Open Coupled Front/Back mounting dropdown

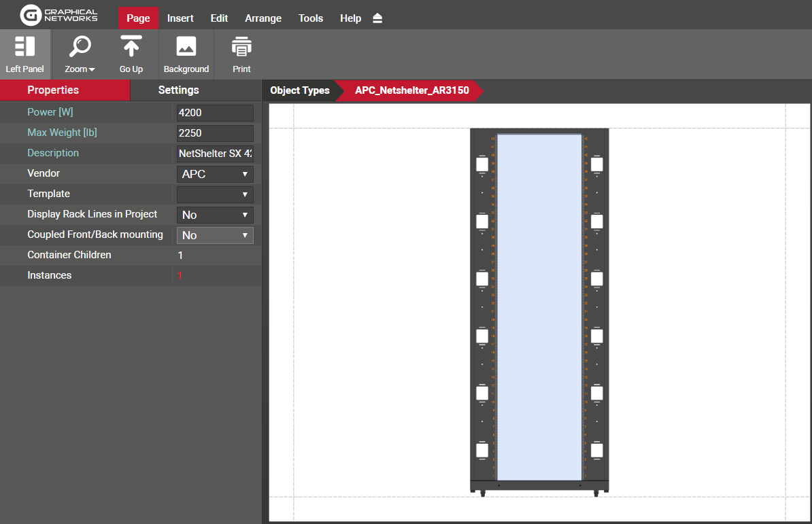[215, 235]
